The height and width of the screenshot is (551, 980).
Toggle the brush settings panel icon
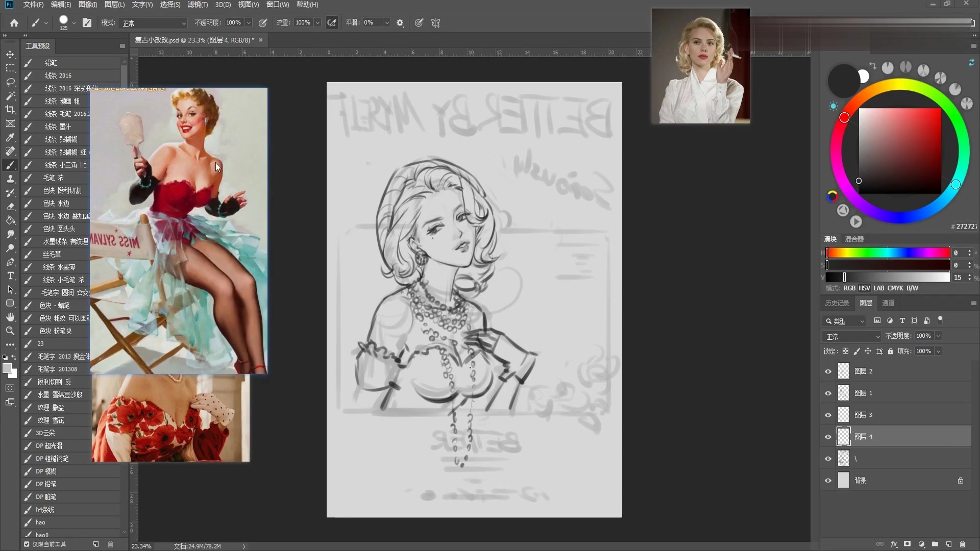[87, 22]
